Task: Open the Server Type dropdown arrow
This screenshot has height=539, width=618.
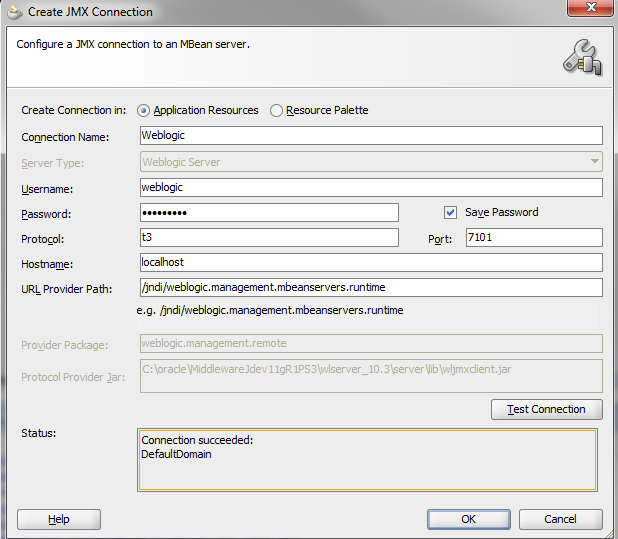Action: click(x=594, y=162)
